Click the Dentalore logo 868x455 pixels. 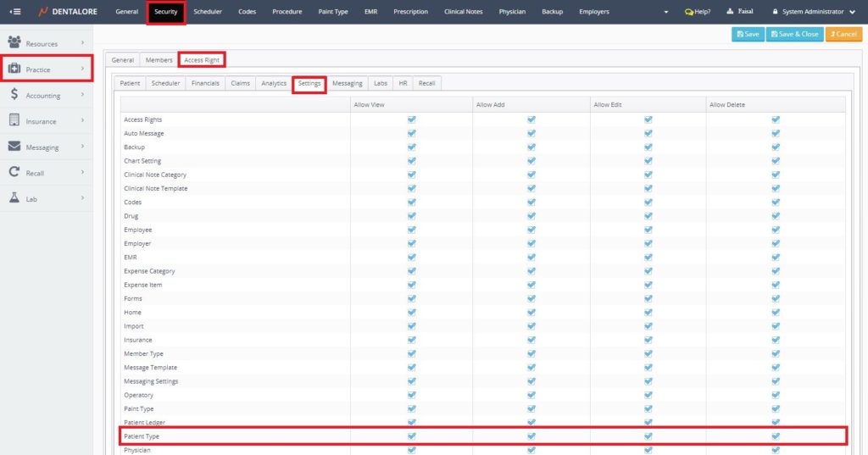(69, 12)
